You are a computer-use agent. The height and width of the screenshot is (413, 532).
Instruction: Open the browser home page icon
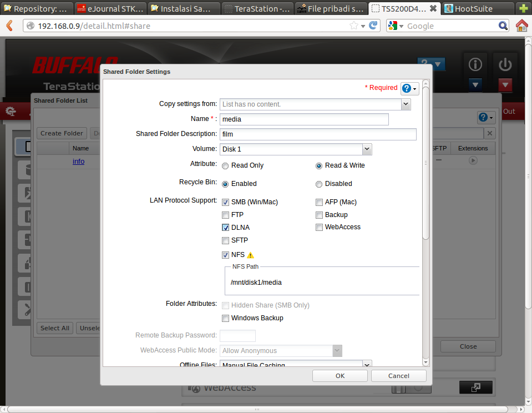[x=521, y=26]
